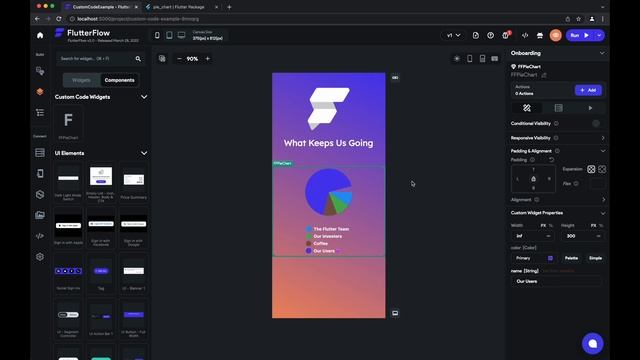
Task: Toggle the keyboard preview icon above canvas
Action: [x=495, y=59]
